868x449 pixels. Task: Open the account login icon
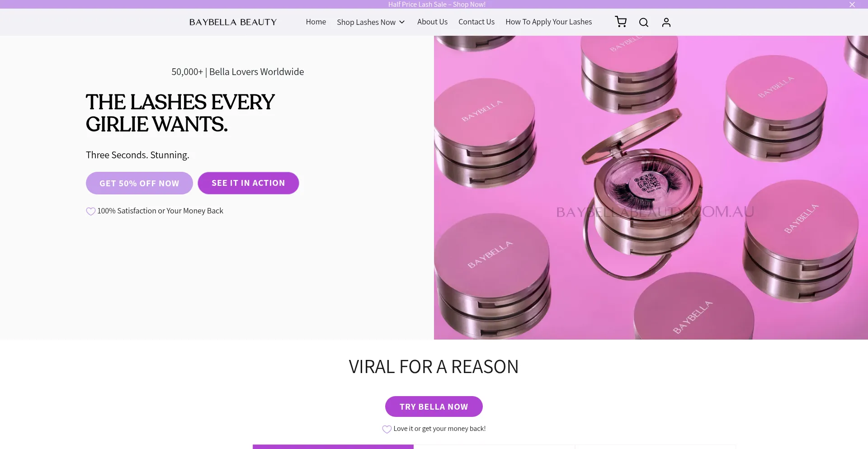point(666,22)
